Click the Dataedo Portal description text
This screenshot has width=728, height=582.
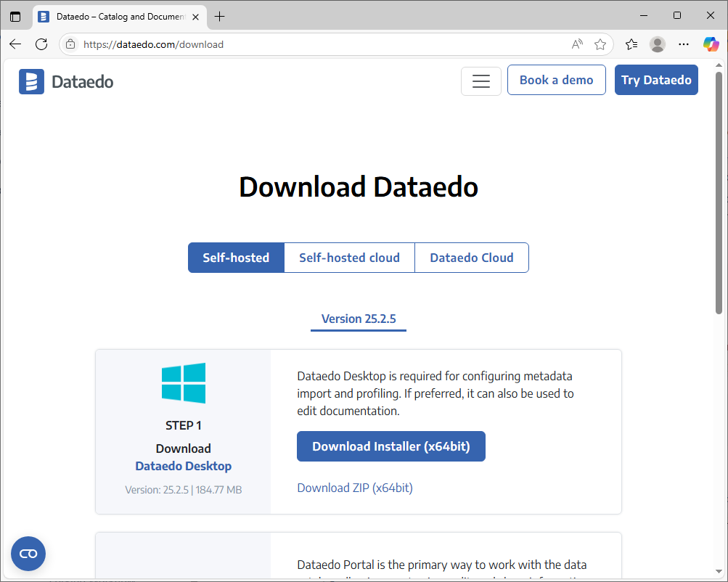(441, 568)
